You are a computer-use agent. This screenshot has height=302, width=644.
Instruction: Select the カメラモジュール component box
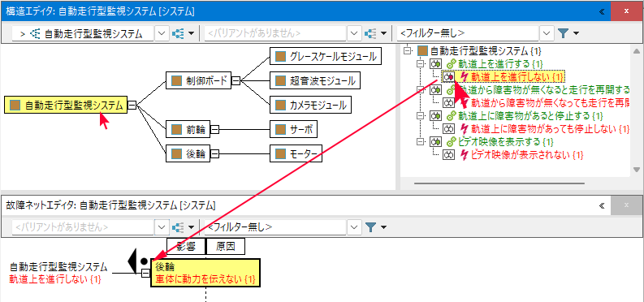(x=311, y=105)
